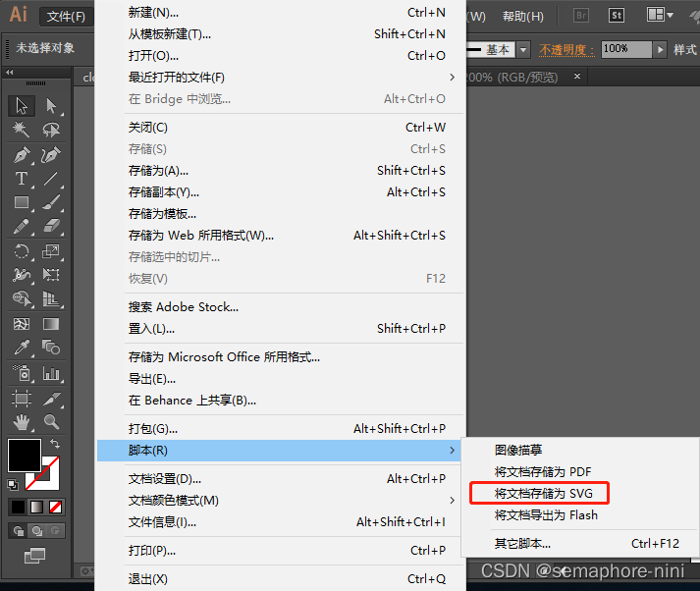Viewport: 700px width, 591px height.
Task: Open the 基本 brush definition dropdown
Action: point(523,49)
